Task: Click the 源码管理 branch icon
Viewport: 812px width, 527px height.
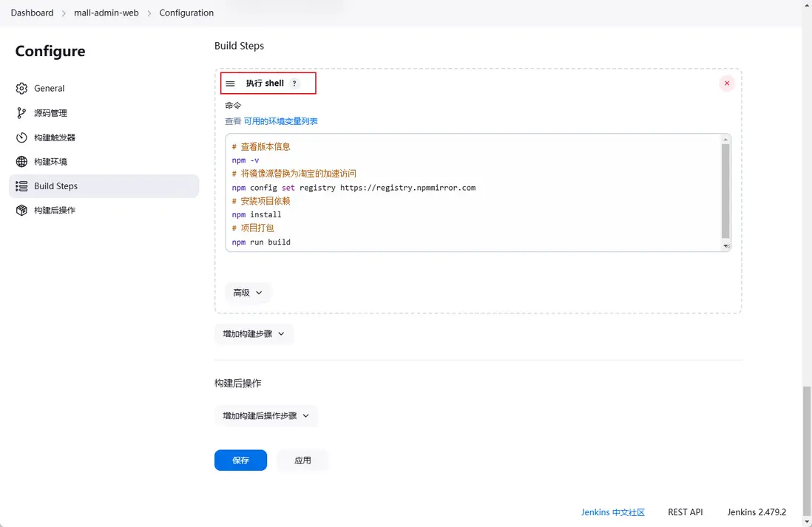Action: (x=21, y=113)
